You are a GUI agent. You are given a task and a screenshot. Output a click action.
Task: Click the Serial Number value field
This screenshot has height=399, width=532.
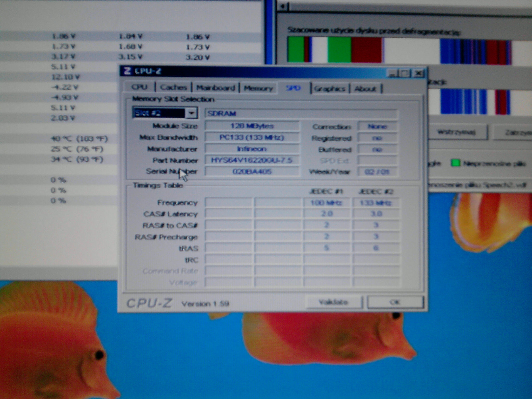[252, 171]
